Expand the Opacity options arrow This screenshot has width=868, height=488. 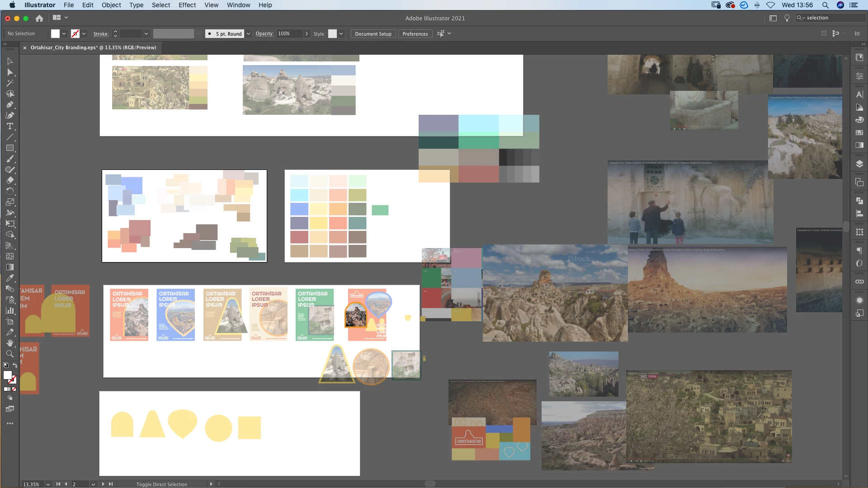click(307, 34)
